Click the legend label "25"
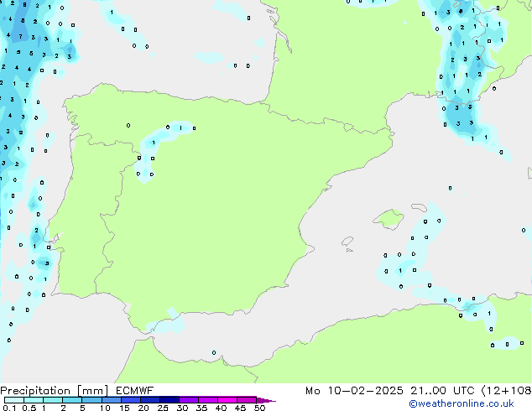Image resolution: width=532 pixels, height=411 pixels. [163, 408]
